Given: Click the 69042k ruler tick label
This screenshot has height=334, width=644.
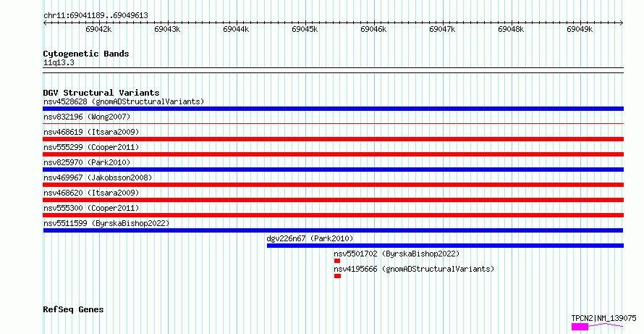Looking at the screenshot, I should point(98,30).
